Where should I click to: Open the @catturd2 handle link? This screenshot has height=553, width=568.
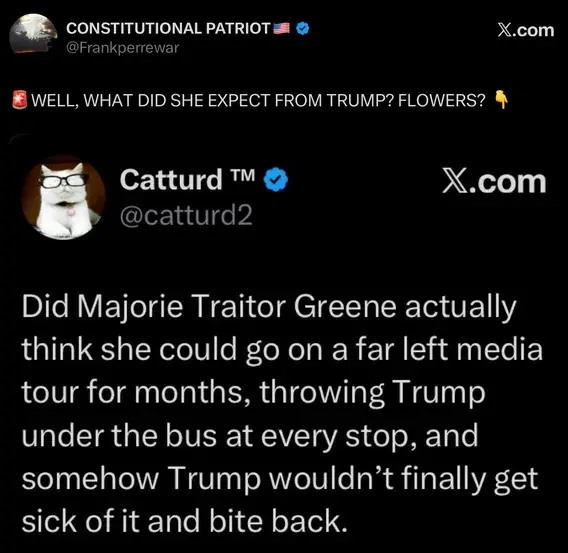tap(186, 215)
